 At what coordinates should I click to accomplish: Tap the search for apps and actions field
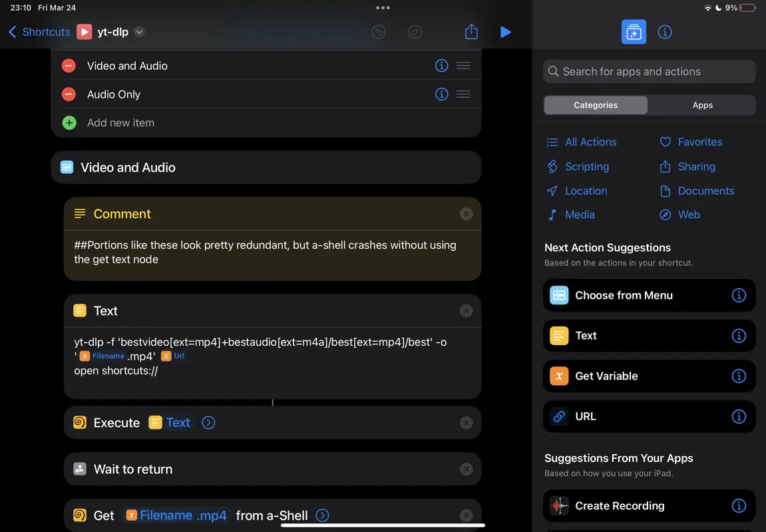649,71
